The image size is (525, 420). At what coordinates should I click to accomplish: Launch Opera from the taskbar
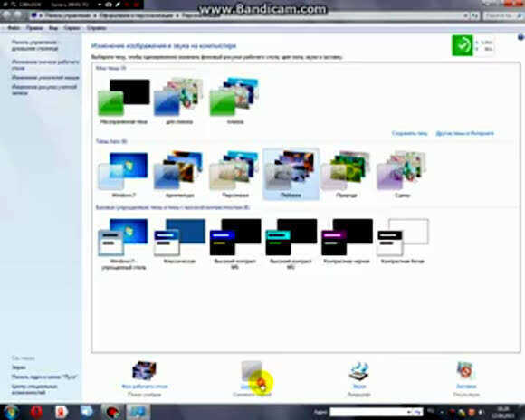(x=36, y=412)
